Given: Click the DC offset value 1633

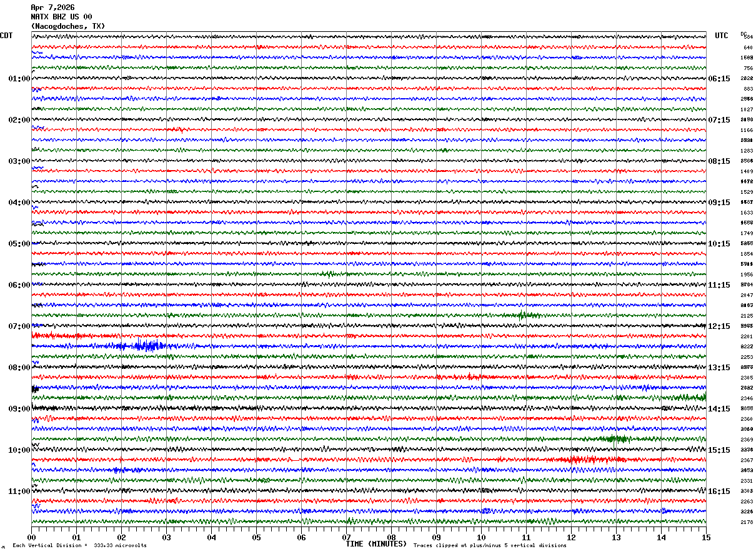Looking at the screenshot, I should [747, 213].
